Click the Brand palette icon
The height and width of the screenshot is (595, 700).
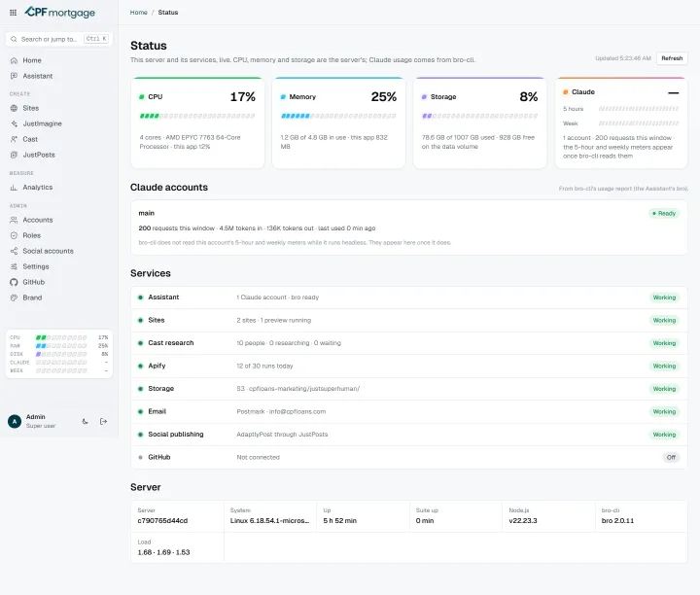point(14,297)
